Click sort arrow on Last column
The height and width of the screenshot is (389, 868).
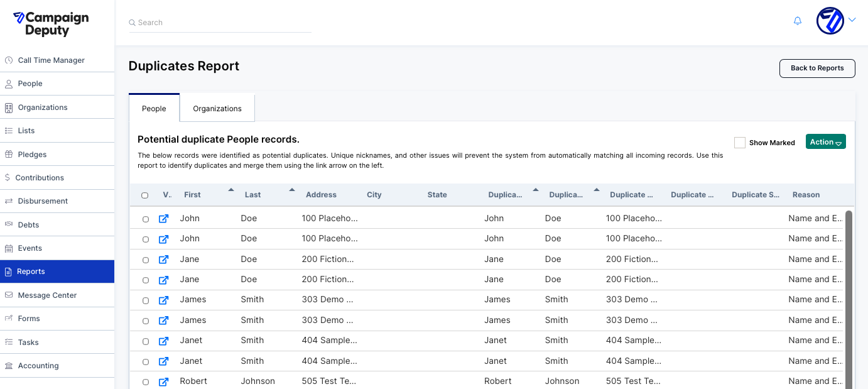pyautogui.click(x=292, y=189)
